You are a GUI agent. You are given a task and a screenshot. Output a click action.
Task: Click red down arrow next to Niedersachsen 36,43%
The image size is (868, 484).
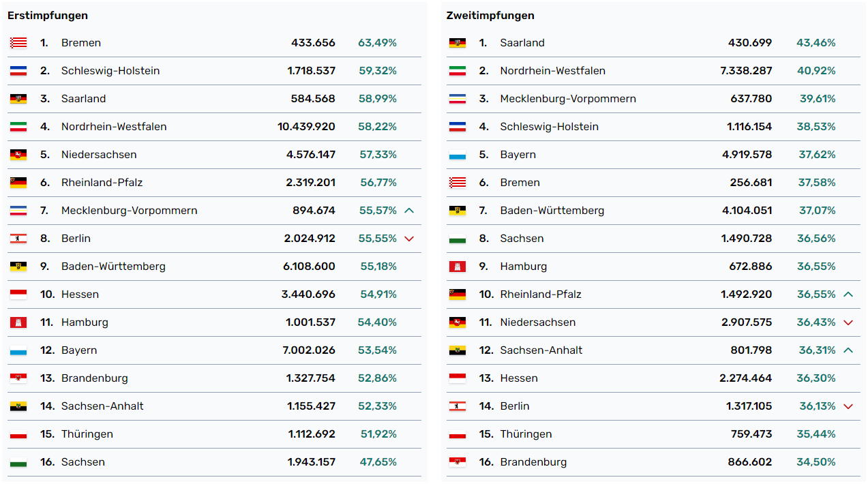(848, 322)
